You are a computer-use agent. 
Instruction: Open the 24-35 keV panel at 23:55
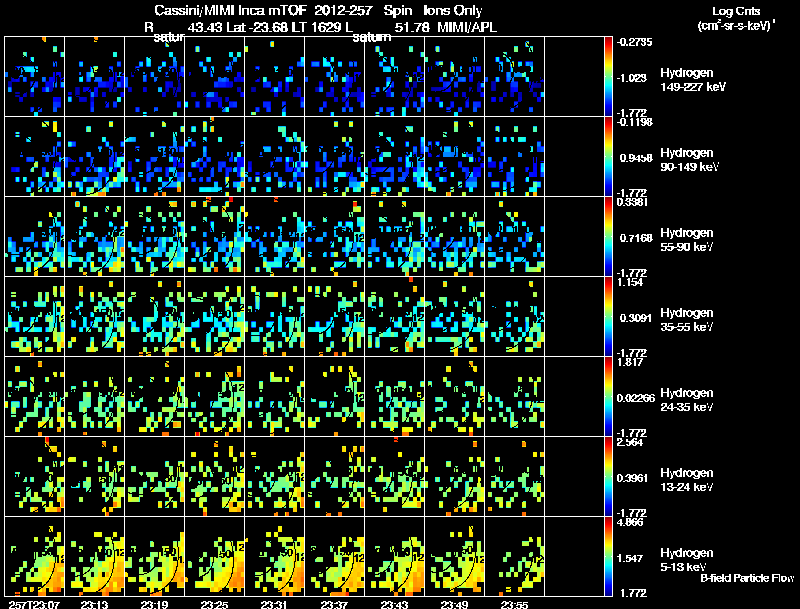click(x=514, y=397)
